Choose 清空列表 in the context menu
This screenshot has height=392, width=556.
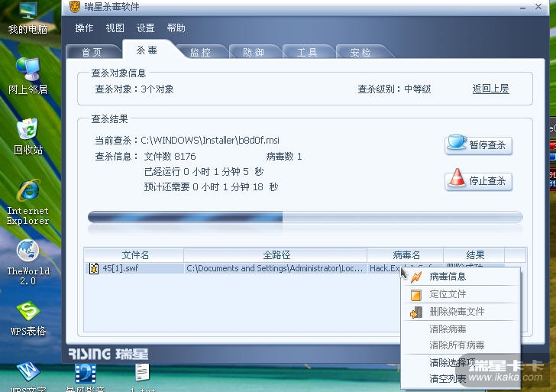(461, 378)
